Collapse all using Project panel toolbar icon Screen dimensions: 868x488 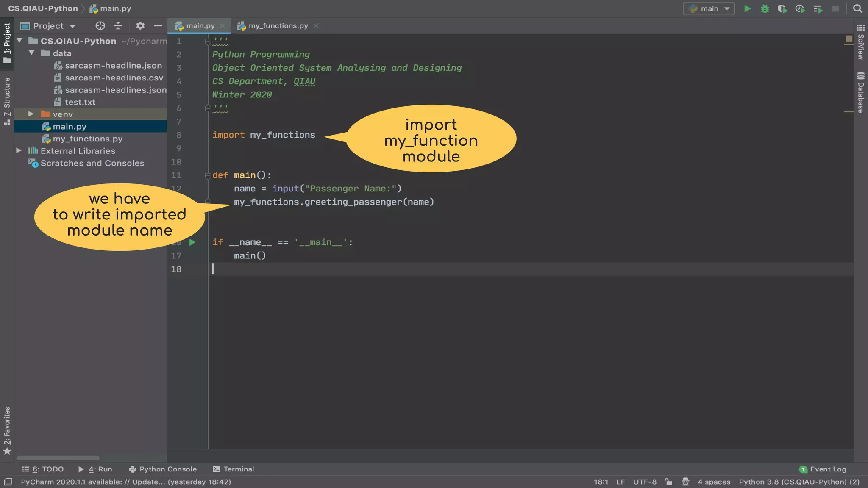pos(118,26)
